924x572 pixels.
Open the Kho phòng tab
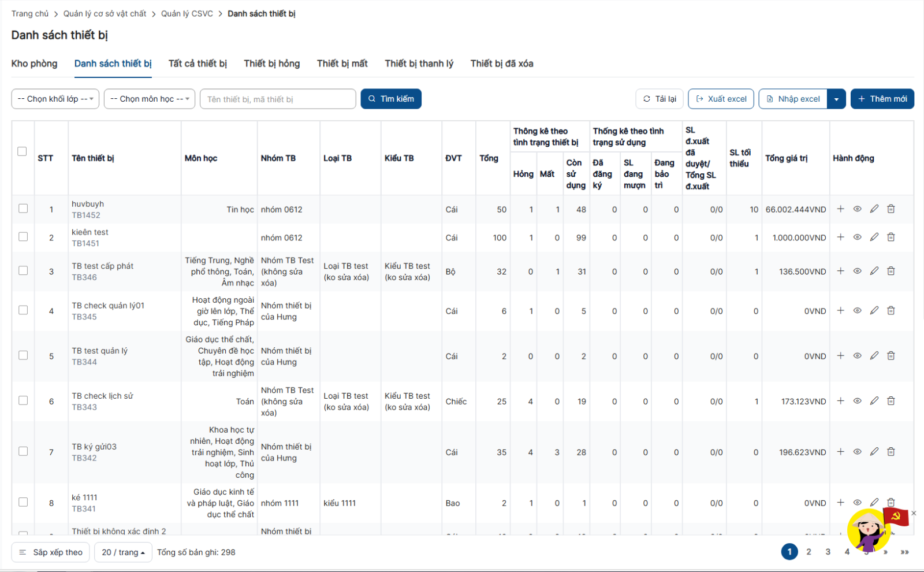[x=34, y=64]
